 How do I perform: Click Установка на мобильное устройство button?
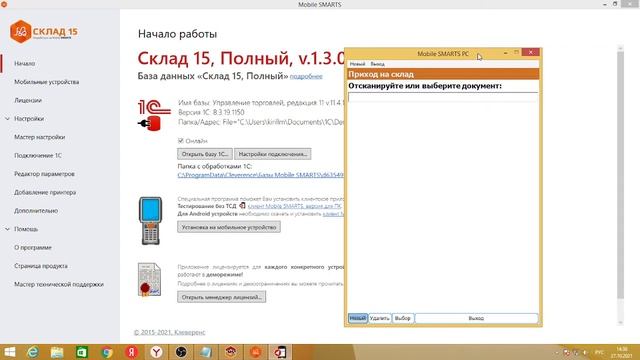[229, 227]
